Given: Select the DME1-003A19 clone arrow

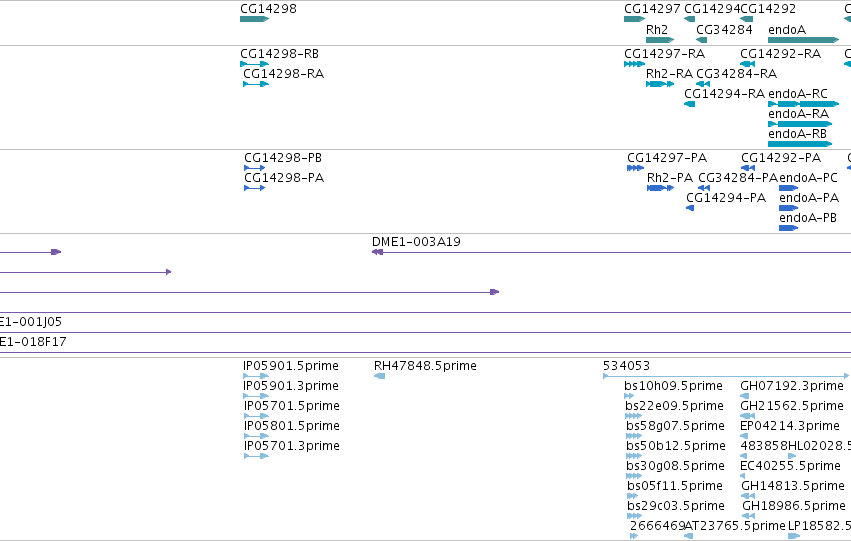Looking at the screenshot, I should click(x=611, y=252).
